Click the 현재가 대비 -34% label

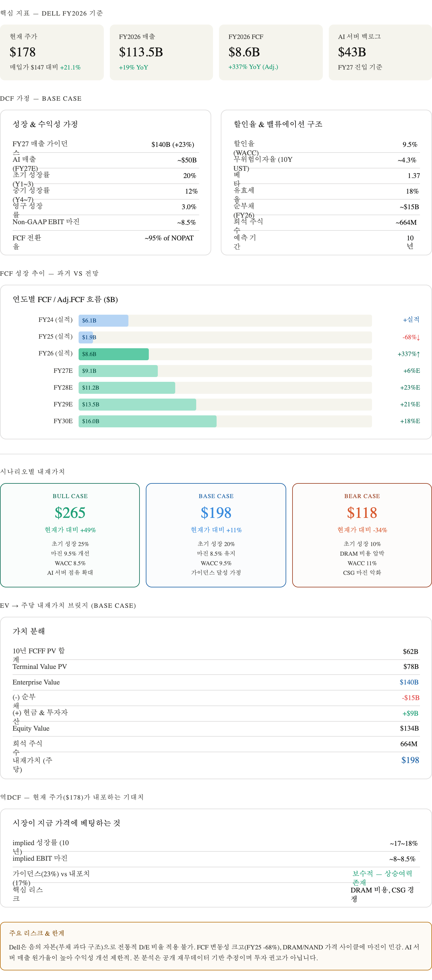(x=362, y=530)
